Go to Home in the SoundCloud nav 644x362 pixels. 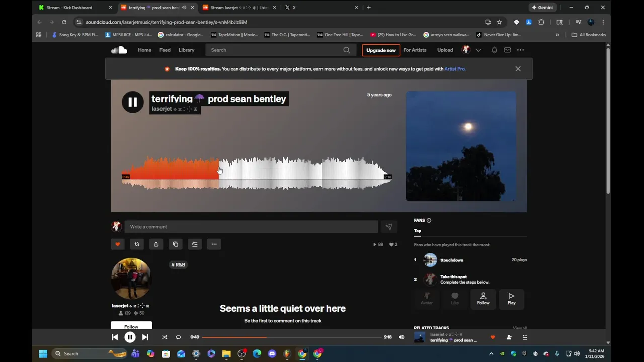(145, 50)
